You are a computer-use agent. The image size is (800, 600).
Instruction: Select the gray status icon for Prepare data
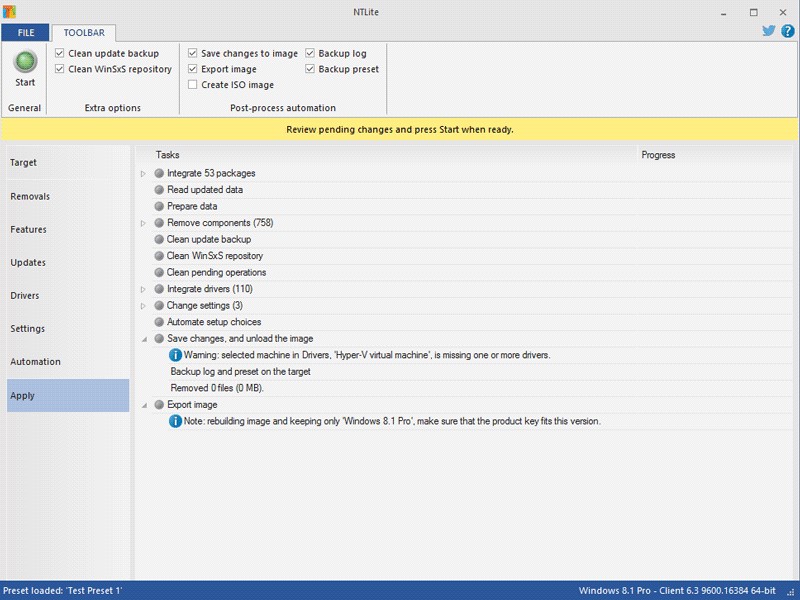[159, 206]
